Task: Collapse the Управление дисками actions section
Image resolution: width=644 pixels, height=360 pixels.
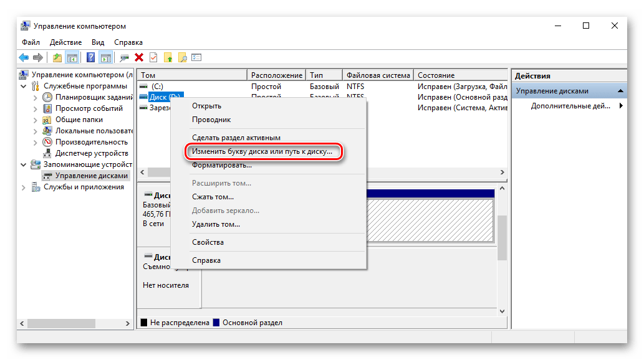Action: click(620, 91)
